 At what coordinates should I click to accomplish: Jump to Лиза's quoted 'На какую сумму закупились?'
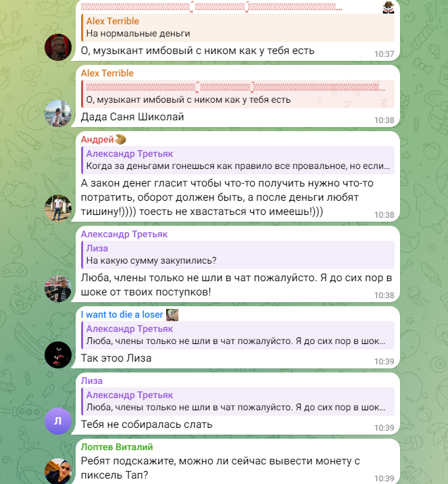tap(238, 255)
